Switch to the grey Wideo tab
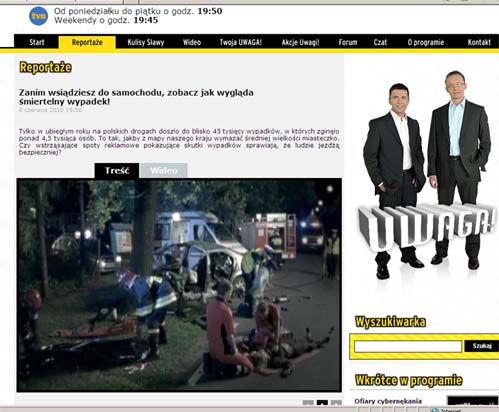499x412 pixels. point(164,170)
